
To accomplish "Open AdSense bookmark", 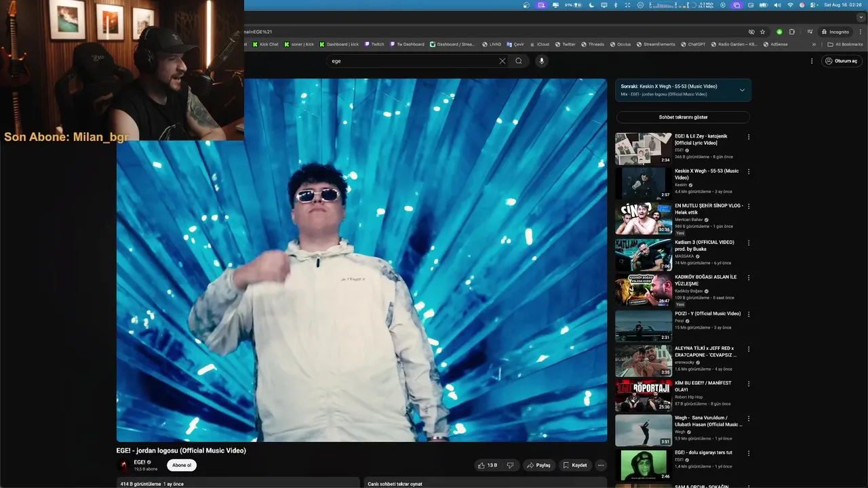I will tap(776, 44).
